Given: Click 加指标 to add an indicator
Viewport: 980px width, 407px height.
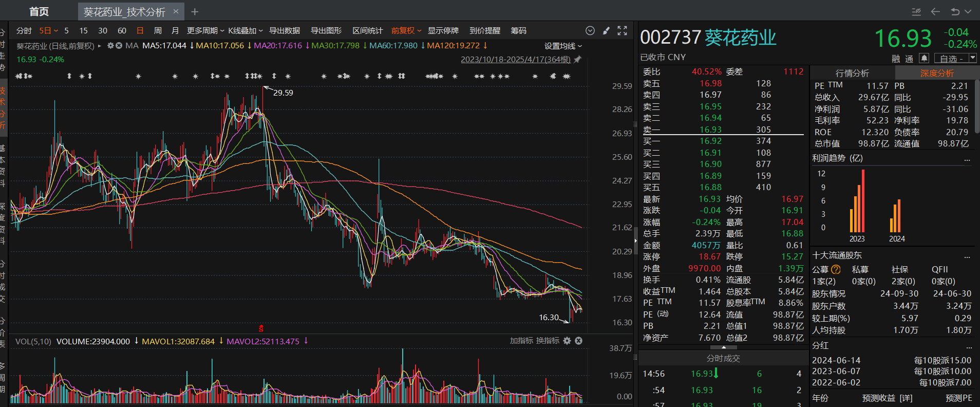Looking at the screenshot, I should pyautogui.click(x=521, y=341).
